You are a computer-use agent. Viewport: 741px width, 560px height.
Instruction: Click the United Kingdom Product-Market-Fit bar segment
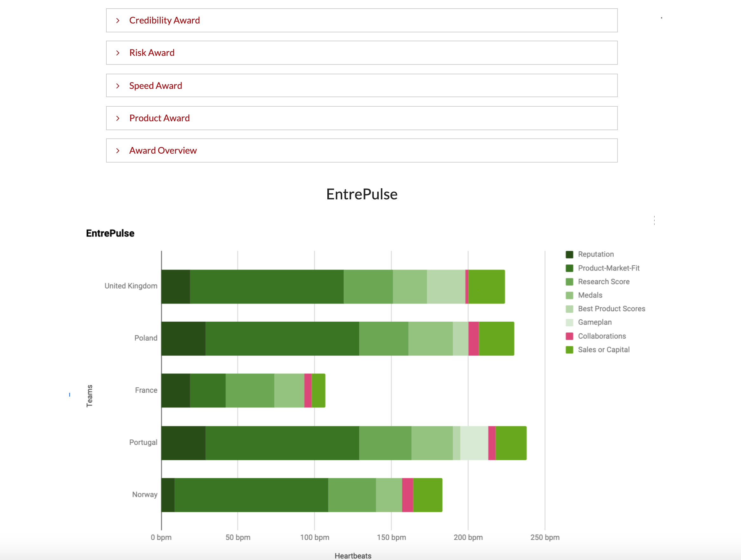(x=267, y=287)
